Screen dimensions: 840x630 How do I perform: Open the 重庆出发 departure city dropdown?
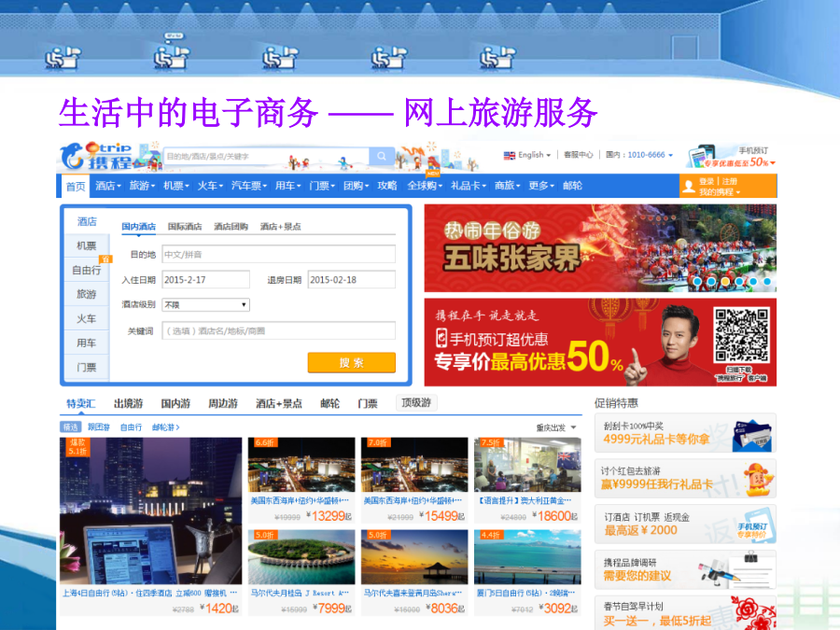556,427
